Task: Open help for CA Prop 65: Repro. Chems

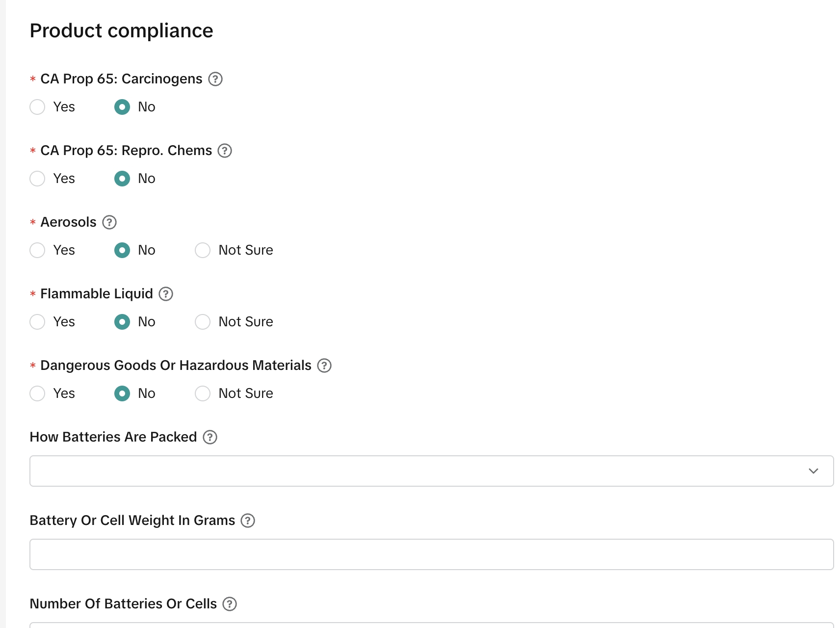Action: (225, 151)
